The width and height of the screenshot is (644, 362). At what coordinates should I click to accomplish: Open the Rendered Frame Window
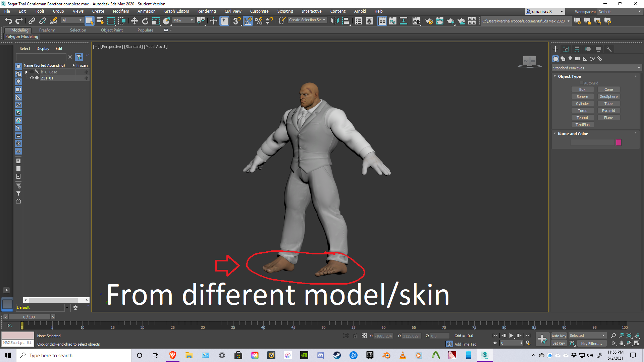pos(440,21)
